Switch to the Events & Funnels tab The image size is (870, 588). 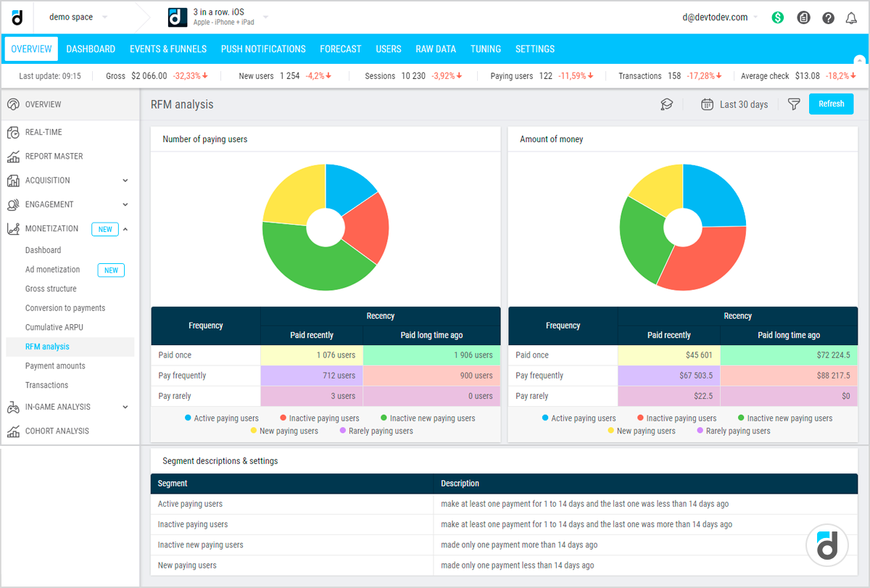click(168, 49)
